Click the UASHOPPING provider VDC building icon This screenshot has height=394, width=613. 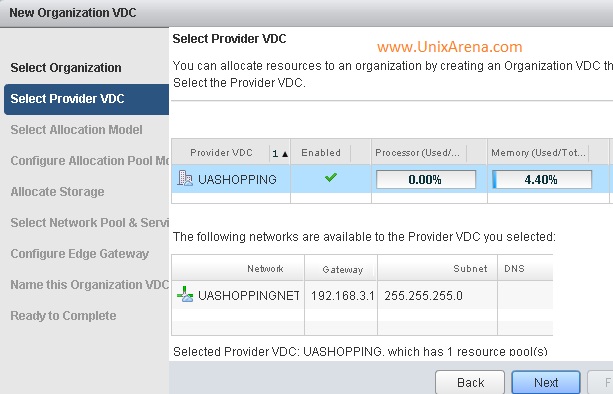pyautogui.click(x=185, y=178)
